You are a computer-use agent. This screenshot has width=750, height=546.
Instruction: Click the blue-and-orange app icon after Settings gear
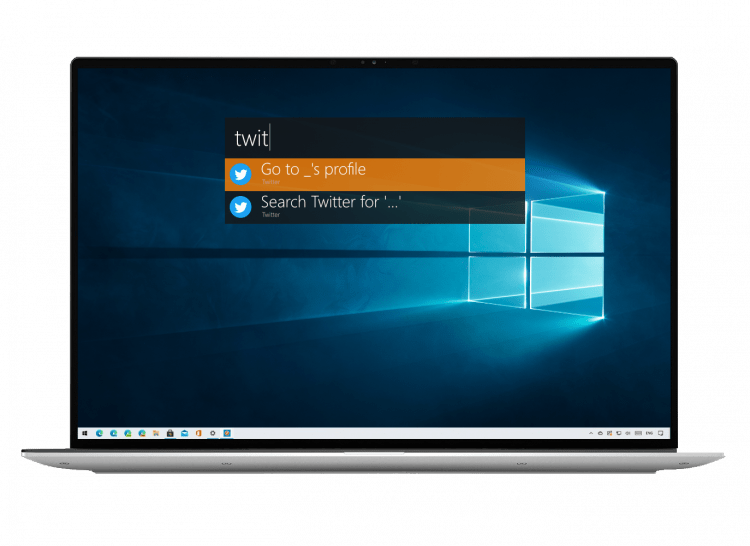pyautogui.click(x=227, y=433)
